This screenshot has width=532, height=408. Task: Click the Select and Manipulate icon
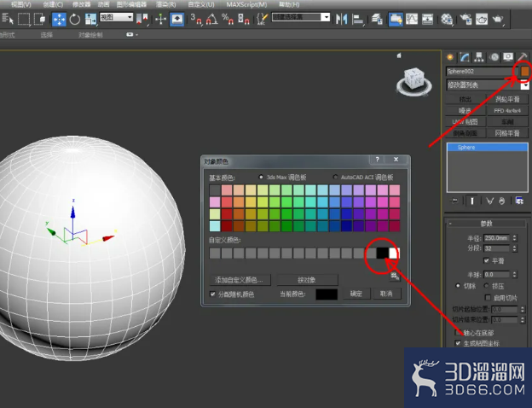pos(160,19)
